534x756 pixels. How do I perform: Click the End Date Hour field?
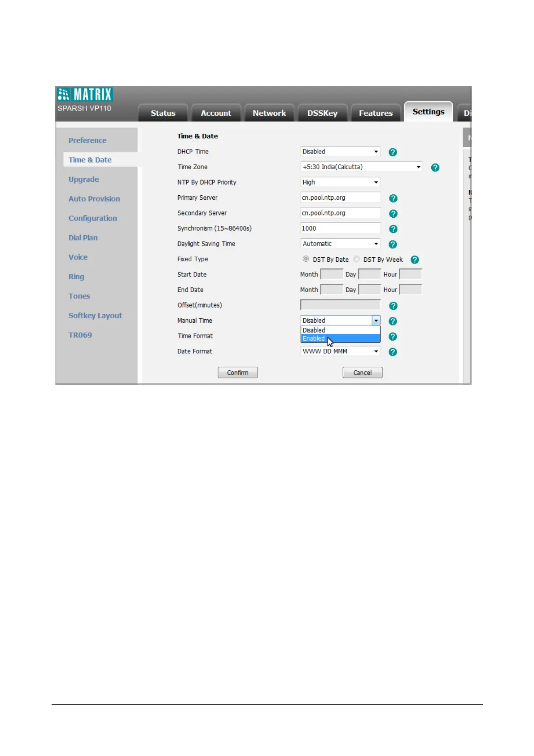click(411, 290)
